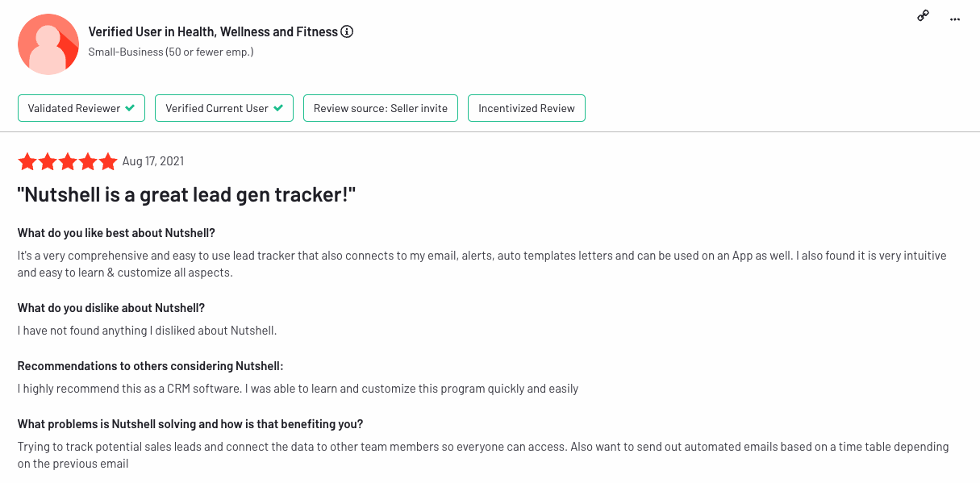Viewport: 980px width, 483px height.
Task: Click the Incentivized Review badge
Action: [527, 108]
